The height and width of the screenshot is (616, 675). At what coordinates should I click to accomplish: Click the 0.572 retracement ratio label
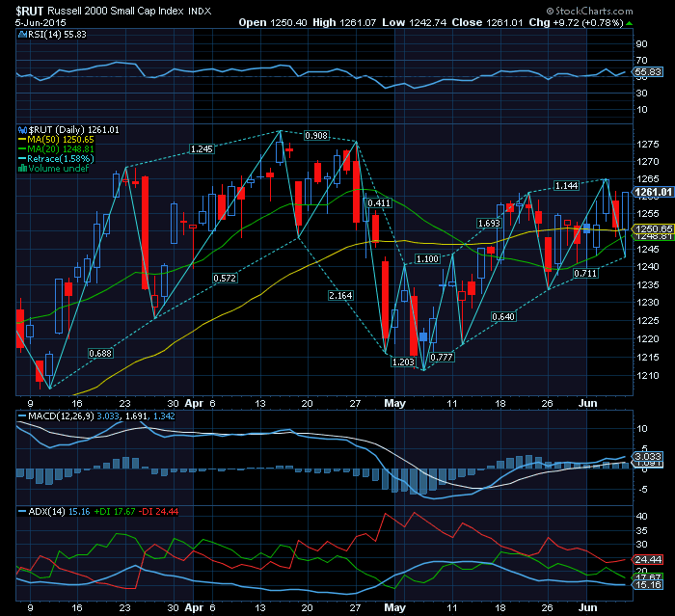click(x=225, y=278)
